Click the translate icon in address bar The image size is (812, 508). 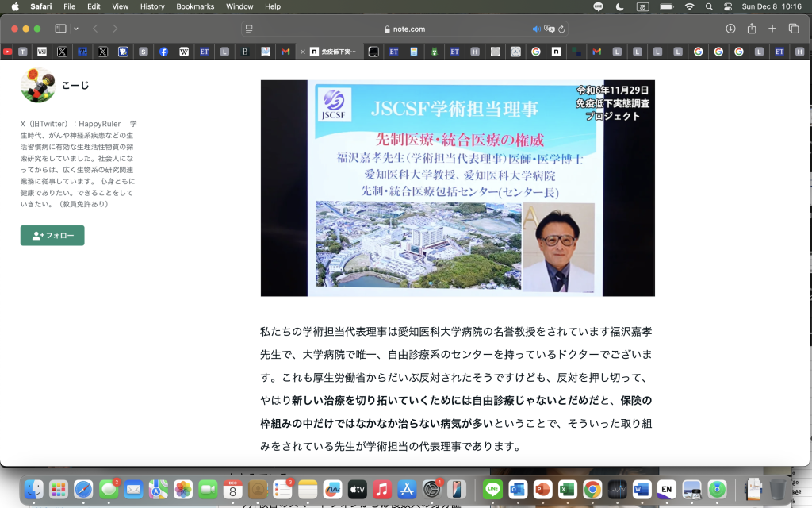pos(549,29)
